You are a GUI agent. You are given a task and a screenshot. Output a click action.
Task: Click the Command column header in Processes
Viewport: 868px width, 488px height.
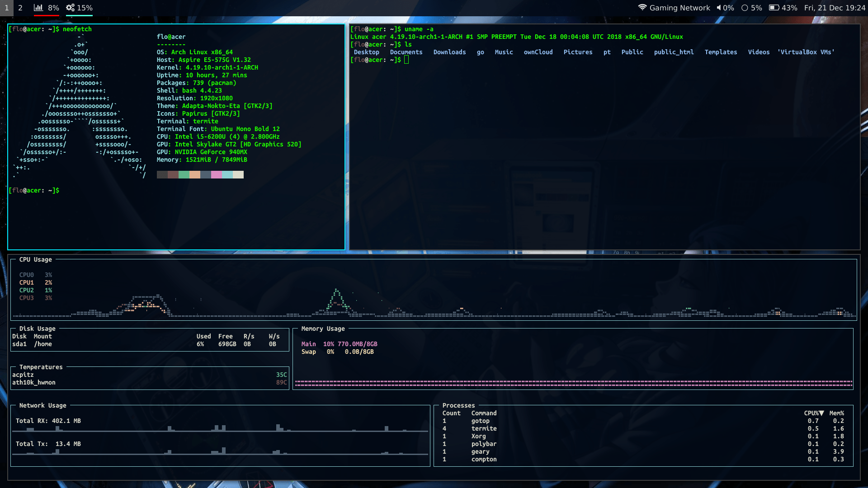click(484, 413)
